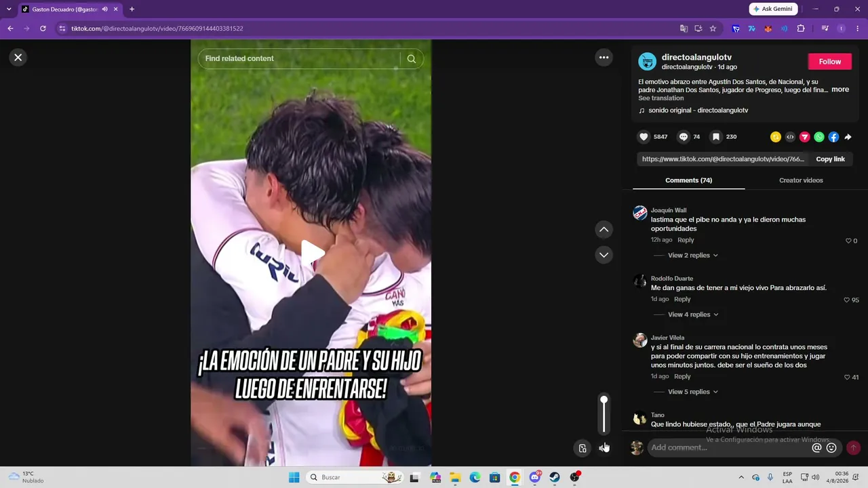Close the TikTok video viewer
Image resolution: width=868 pixels, height=488 pixels.
click(x=18, y=58)
